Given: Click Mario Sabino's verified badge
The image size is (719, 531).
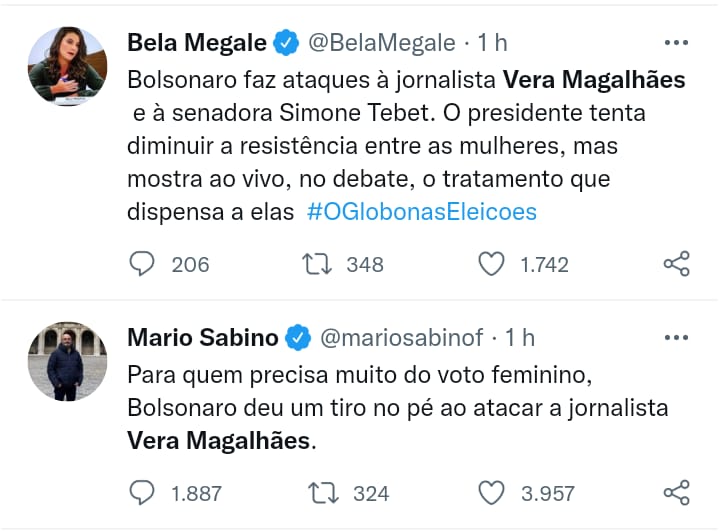Looking at the screenshot, I should click(x=297, y=338).
